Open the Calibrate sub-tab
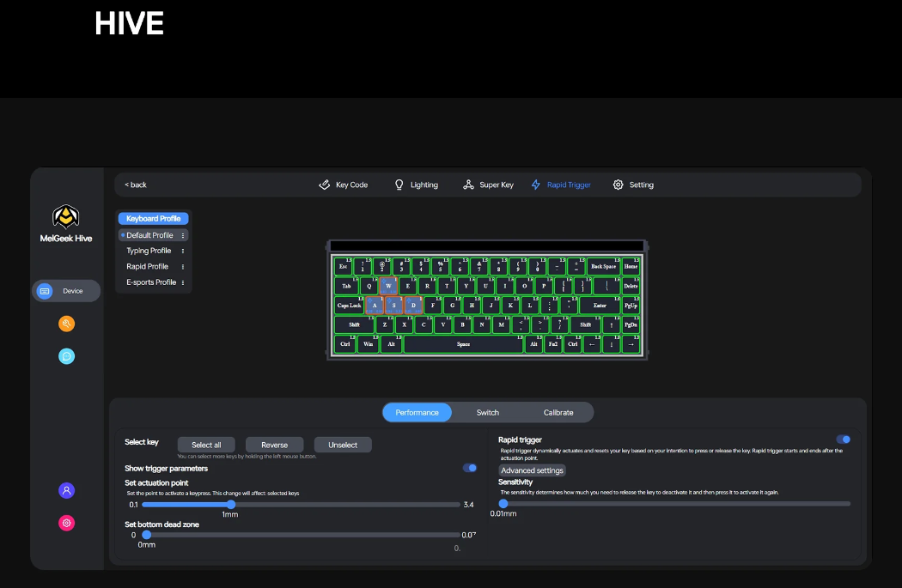 [x=558, y=412]
